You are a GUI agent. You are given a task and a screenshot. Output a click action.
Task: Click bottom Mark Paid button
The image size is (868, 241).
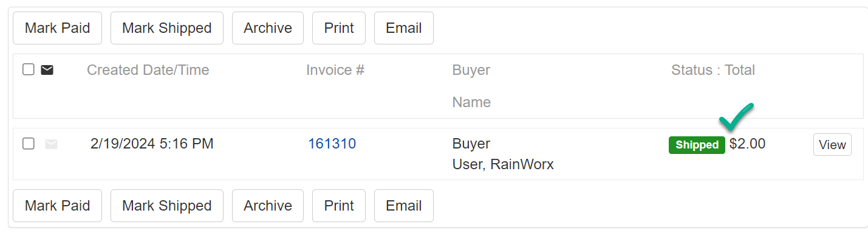click(58, 206)
